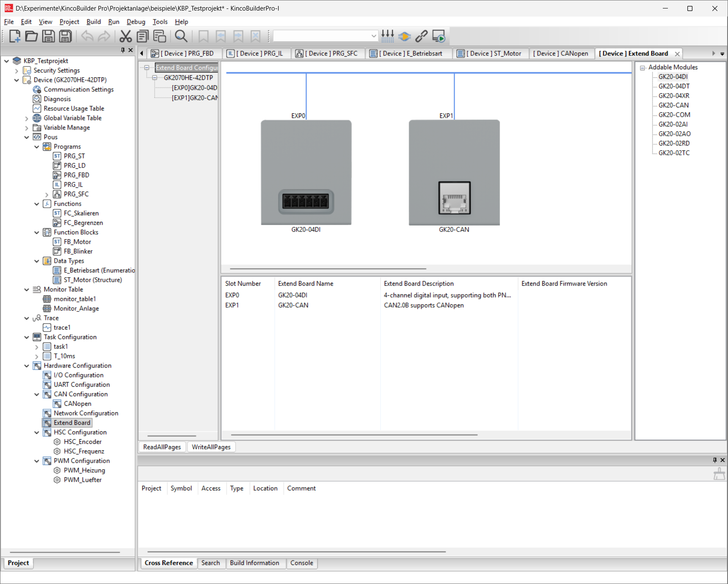Click the chain link connect icon

point(421,36)
